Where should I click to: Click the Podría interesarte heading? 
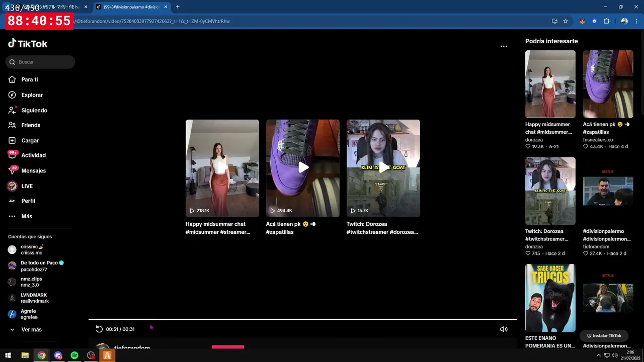[x=551, y=41]
